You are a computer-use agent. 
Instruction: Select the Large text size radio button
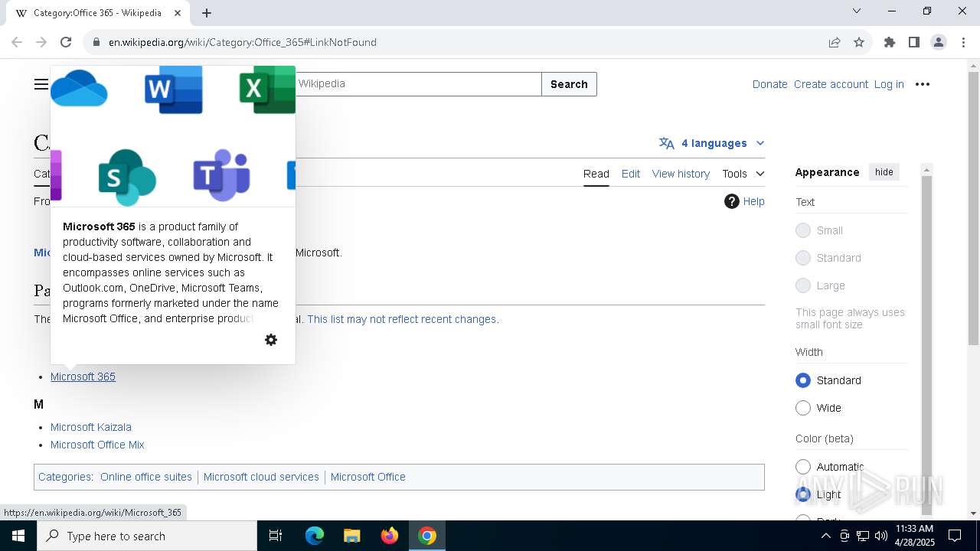coord(803,285)
